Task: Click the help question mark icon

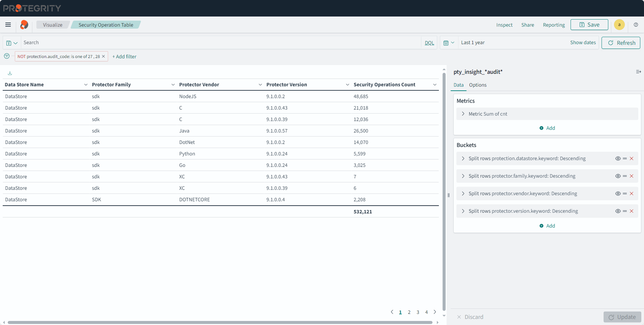Action: click(x=636, y=25)
